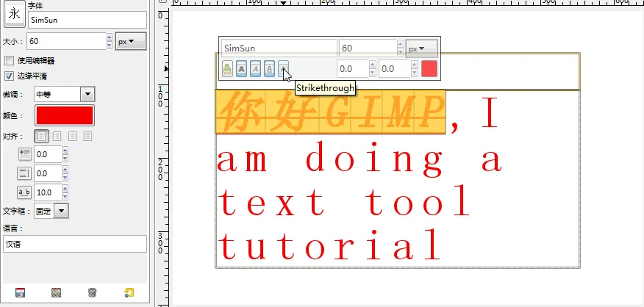
Task: Toggle Strikethrough in the on-canvas text toolbar
Action: click(x=283, y=69)
